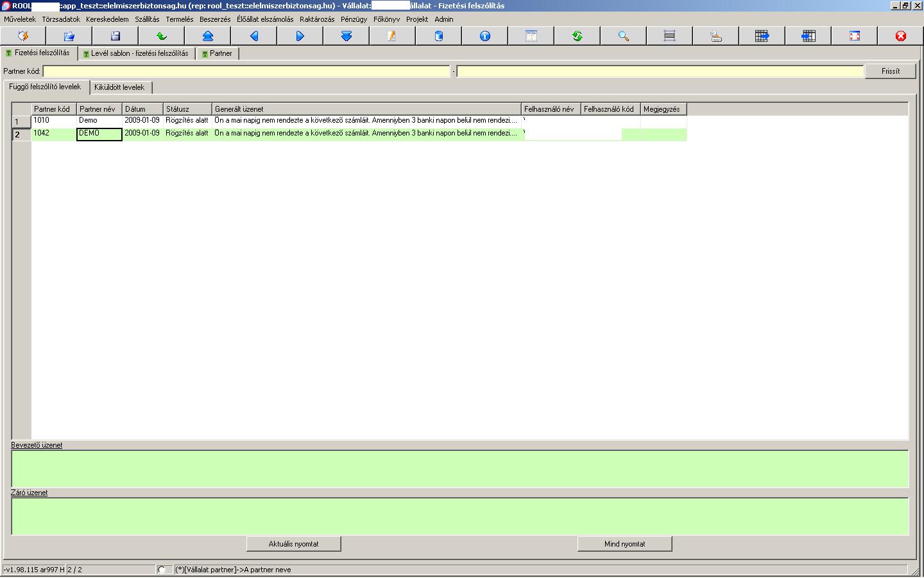Switch to Levél sablon - fizetési felszólítás tab
The width and height of the screenshot is (924, 578).
[139, 53]
